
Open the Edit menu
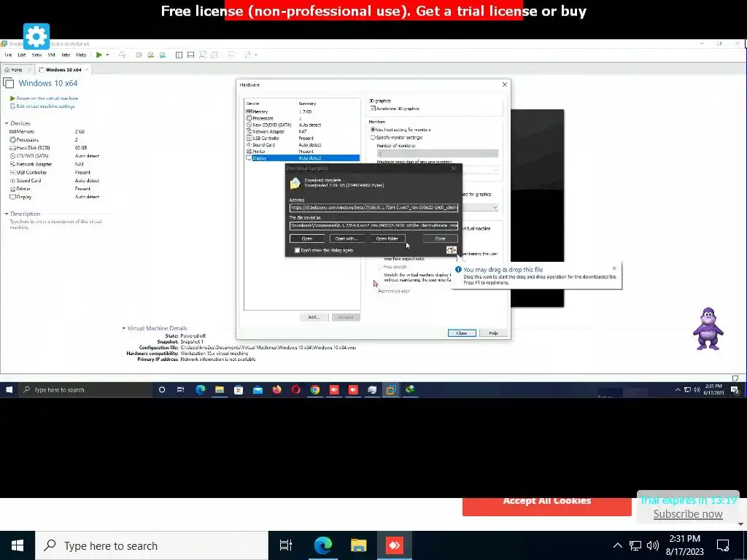click(x=21, y=55)
